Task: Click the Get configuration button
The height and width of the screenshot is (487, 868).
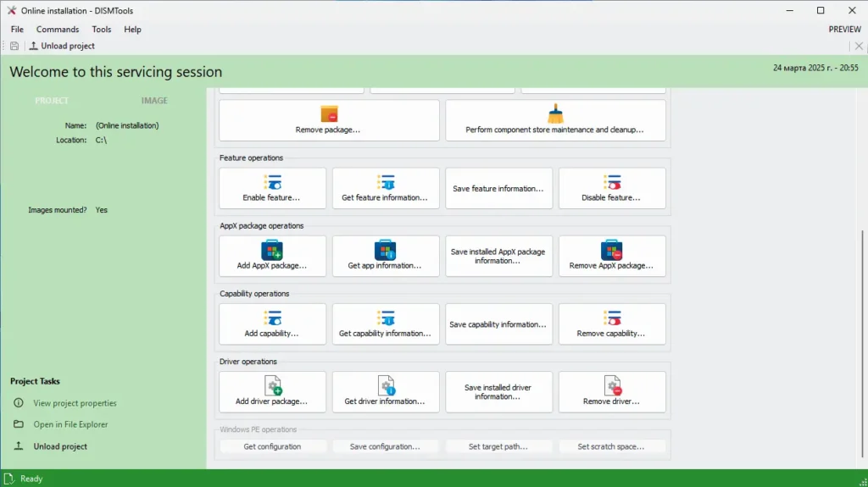Action: pyautogui.click(x=272, y=446)
